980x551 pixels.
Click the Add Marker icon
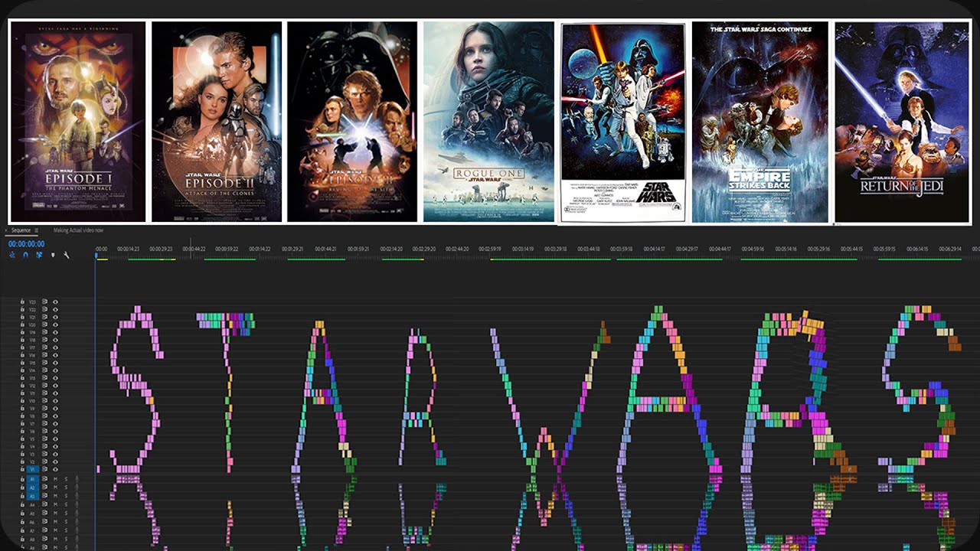(53, 255)
